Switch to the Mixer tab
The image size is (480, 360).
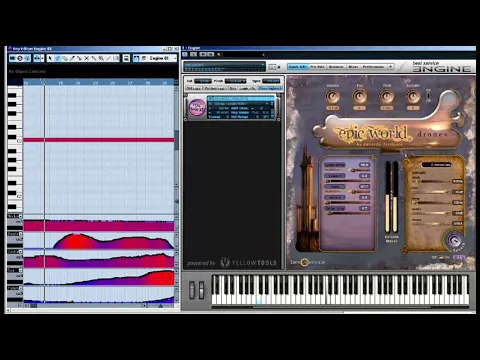[353, 67]
